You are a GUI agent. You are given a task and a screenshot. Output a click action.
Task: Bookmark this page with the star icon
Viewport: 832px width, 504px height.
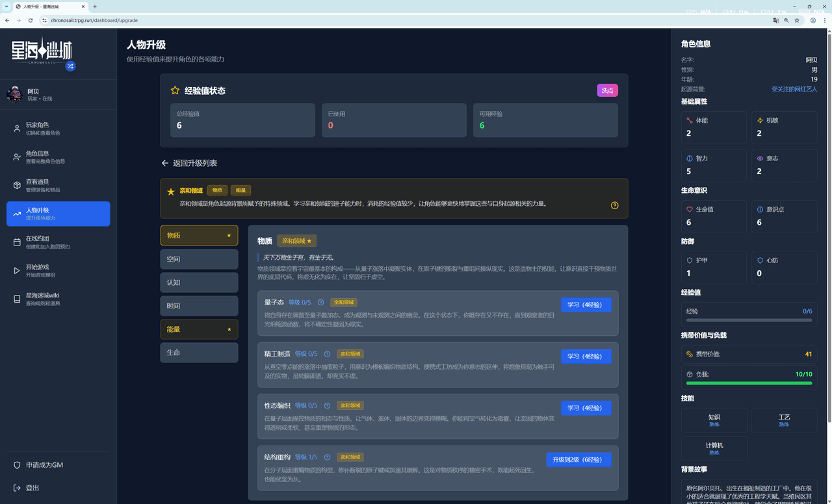[x=797, y=20]
